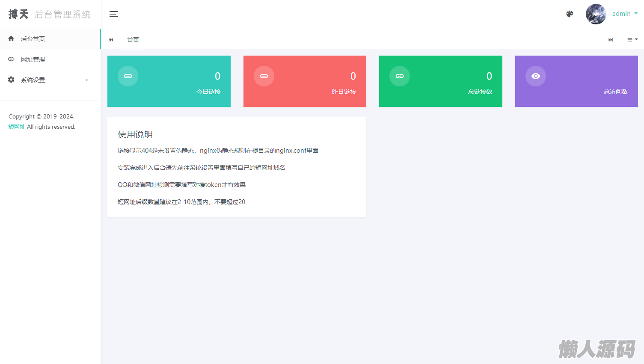644x364 pixels.
Task: Click the line about nginx伪静态规则
Action: [218, 151]
